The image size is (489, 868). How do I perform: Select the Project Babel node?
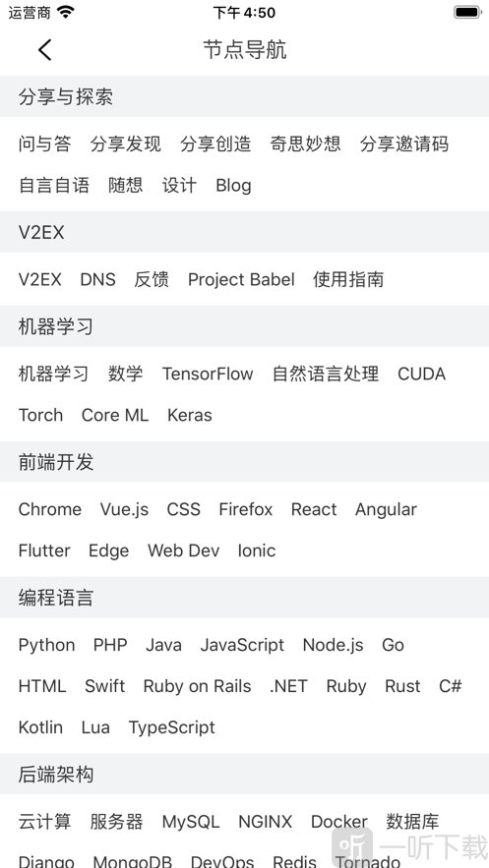tap(241, 279)
